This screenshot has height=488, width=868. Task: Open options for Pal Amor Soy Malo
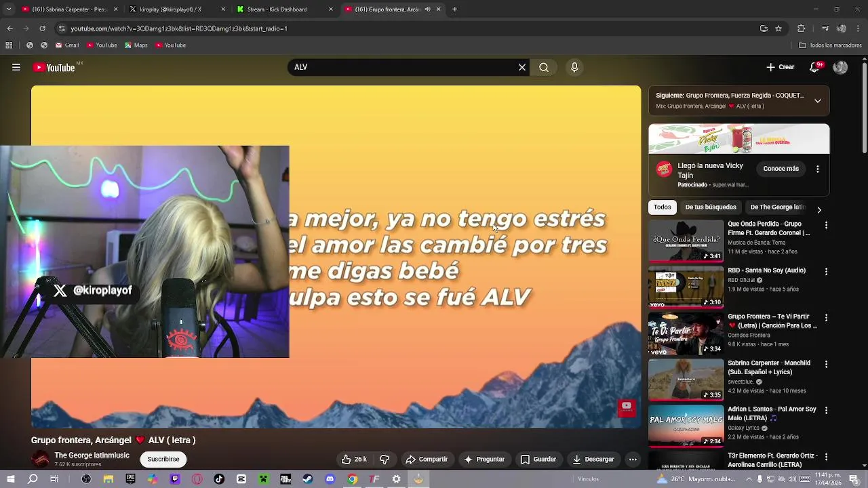826,411
